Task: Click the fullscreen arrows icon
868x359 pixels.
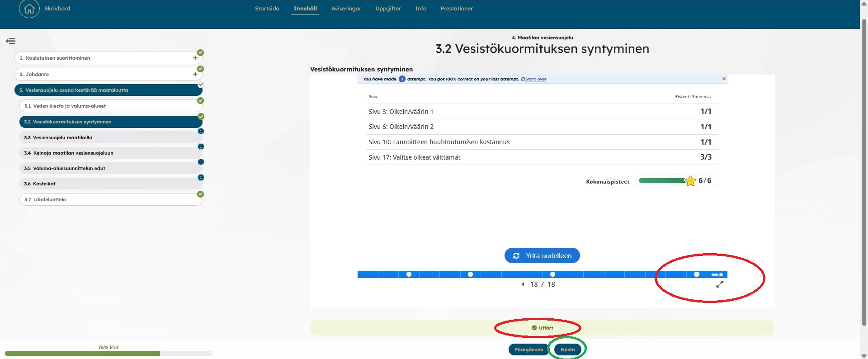Action: click(720, 284)
